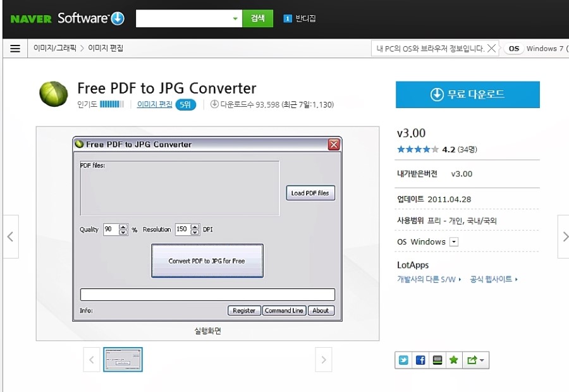
Task: Share on Twitter icon
Action: [x=403, y=360]
